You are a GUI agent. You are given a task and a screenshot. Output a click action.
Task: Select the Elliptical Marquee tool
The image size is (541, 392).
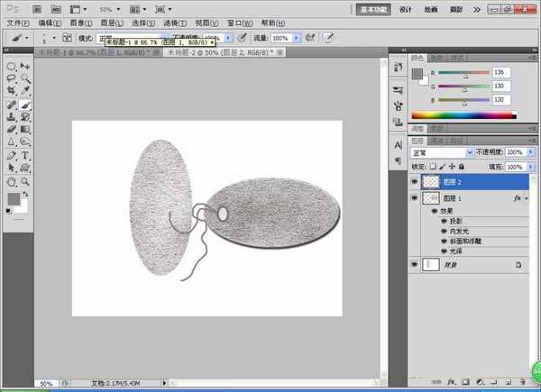11,67
